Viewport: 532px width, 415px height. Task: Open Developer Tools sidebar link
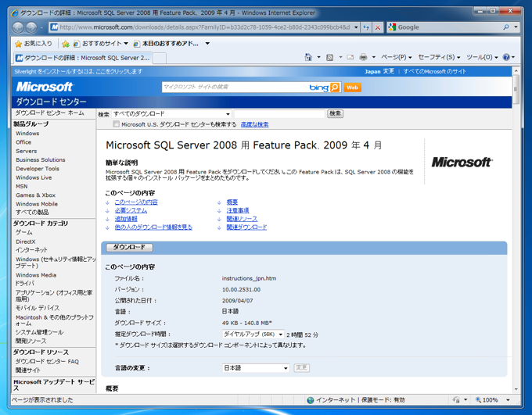click(x=38, y=169)
